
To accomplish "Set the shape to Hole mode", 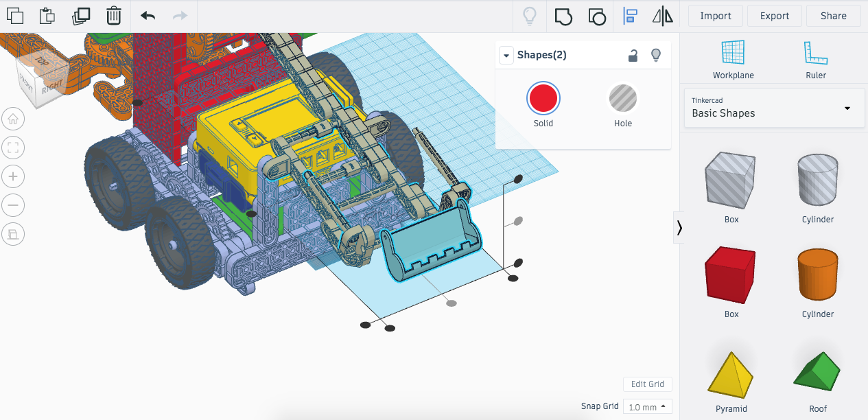I will click(623, 98).
